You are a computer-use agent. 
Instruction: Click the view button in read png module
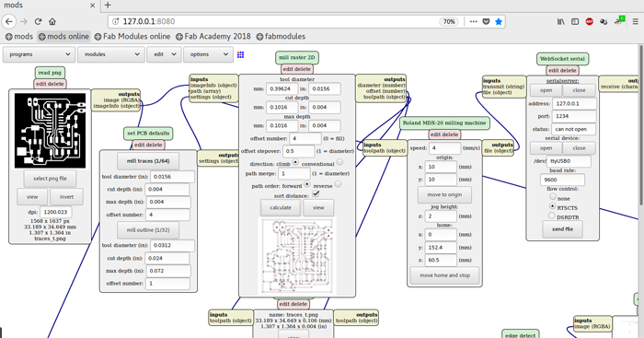(32, 196)
